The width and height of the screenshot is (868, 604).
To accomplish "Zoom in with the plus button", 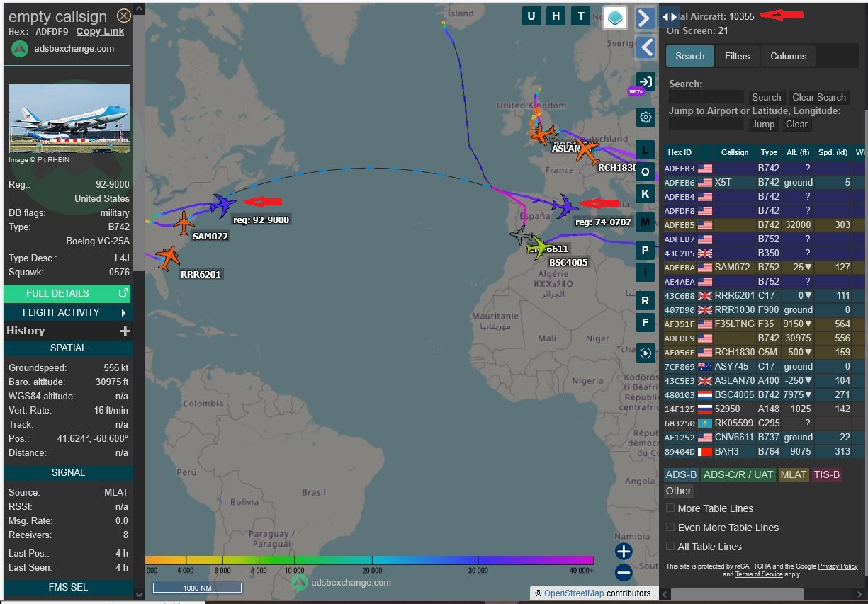I will pos(624,552).
